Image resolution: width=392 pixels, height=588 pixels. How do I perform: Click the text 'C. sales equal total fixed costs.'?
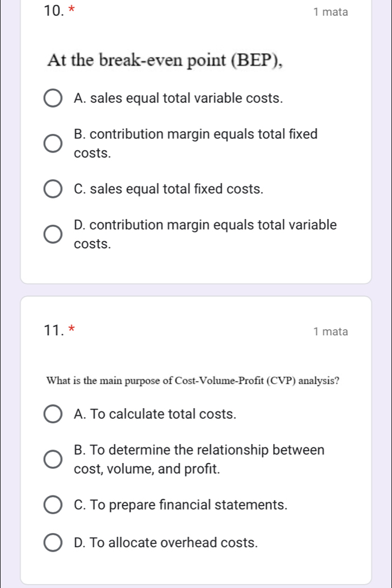coord(168,189)
